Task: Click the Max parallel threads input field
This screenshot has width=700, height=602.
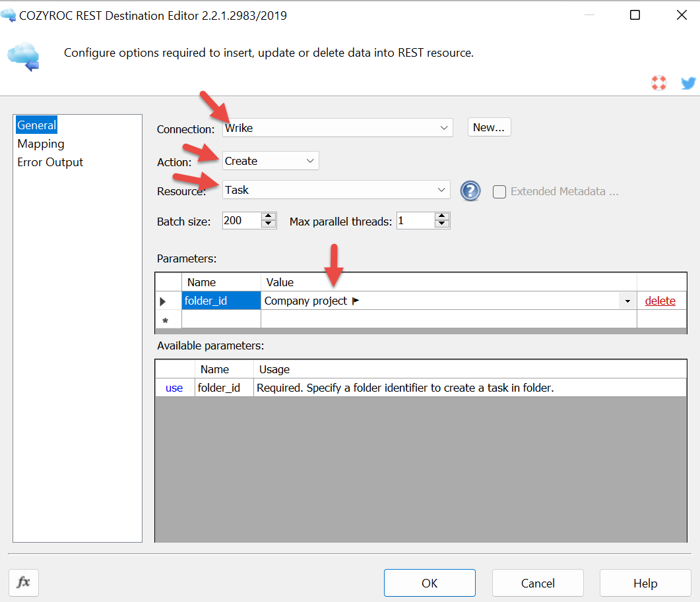Action: click(415, 221)
